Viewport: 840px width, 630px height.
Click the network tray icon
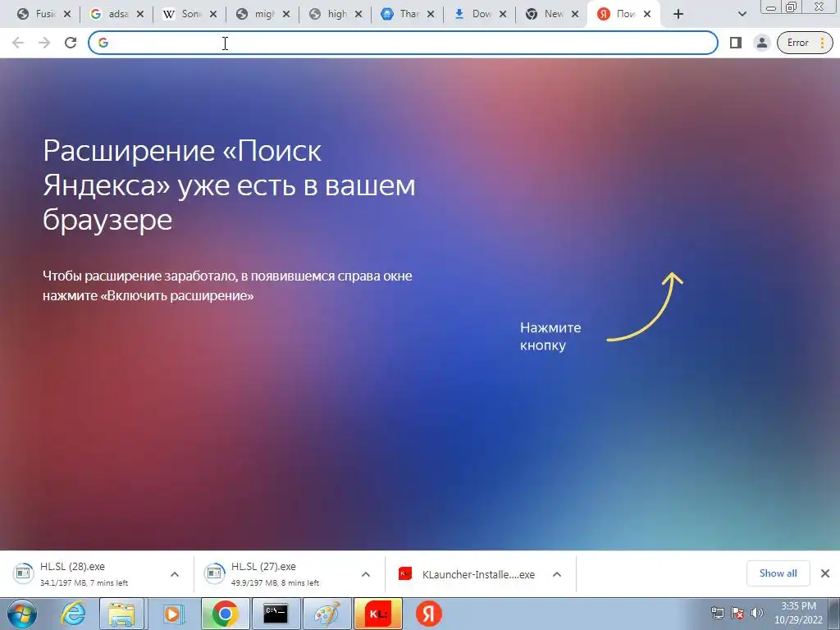point(717,613)
